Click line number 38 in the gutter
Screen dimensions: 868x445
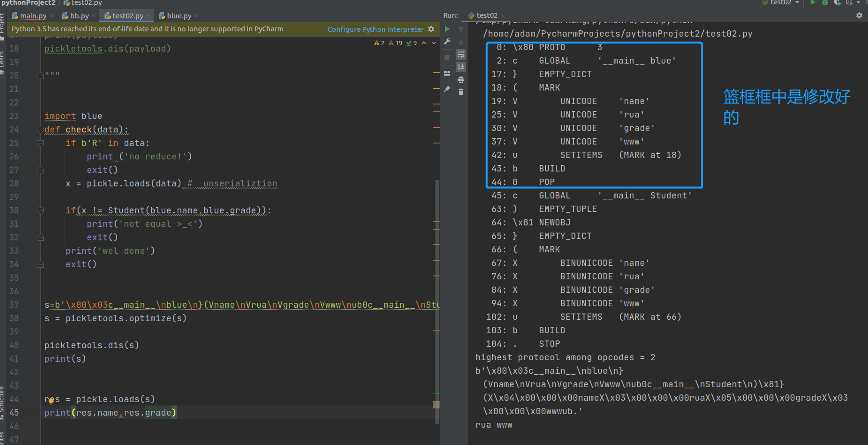click(x=14, y=318)
